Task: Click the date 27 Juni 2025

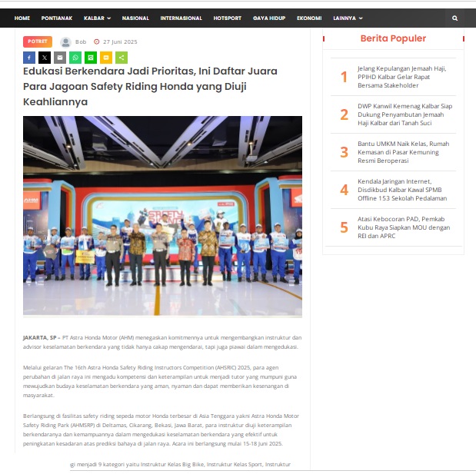Action: point(120,41)
